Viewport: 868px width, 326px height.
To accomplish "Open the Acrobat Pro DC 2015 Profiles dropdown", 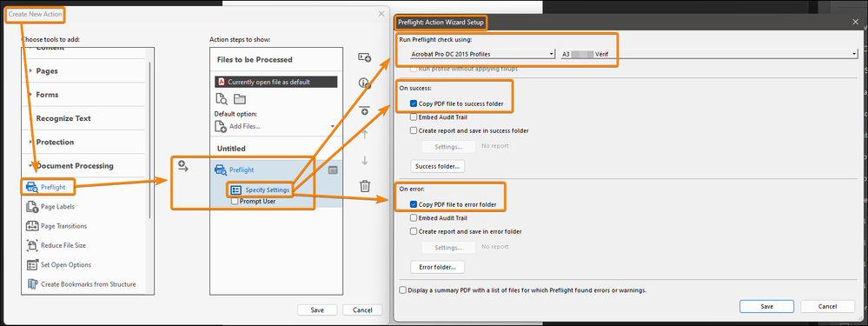I will coord(481,54).
